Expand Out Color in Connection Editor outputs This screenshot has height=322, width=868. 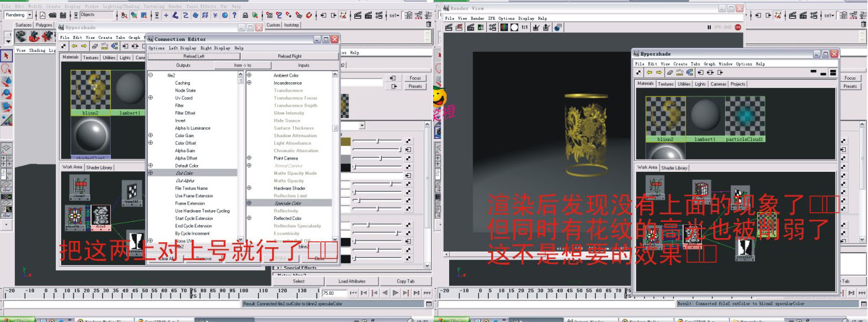[x=150, y=173]
